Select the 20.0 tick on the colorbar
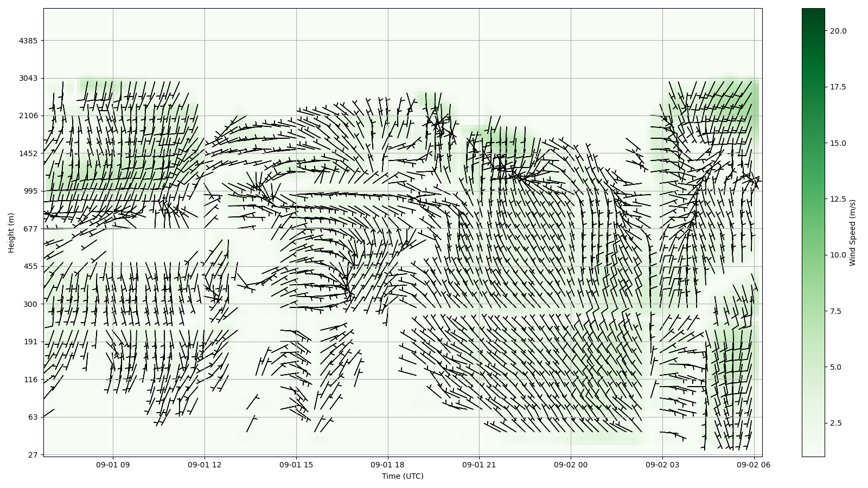 pos(838,31)
